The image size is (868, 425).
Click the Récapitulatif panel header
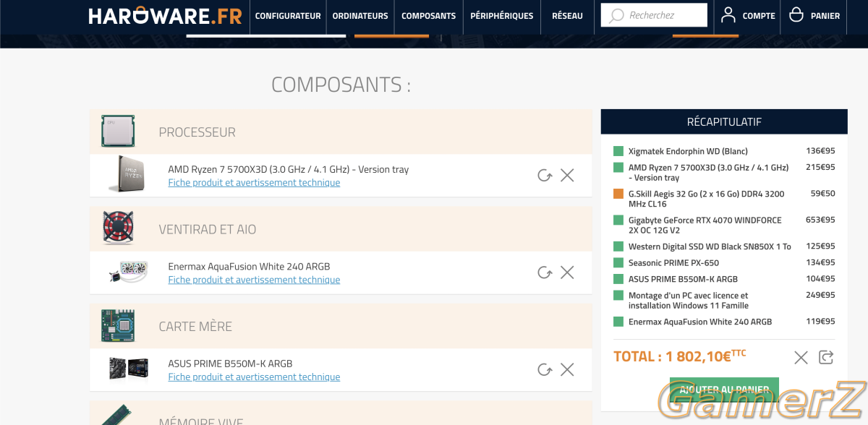724,121
